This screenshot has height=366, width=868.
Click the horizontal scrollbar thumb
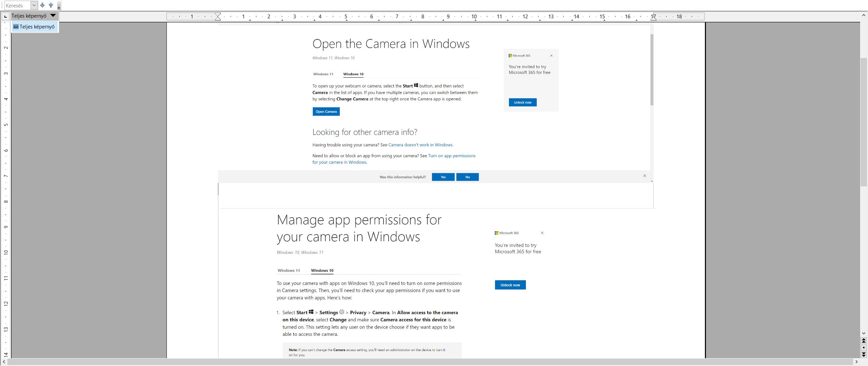tap(430, 362)
